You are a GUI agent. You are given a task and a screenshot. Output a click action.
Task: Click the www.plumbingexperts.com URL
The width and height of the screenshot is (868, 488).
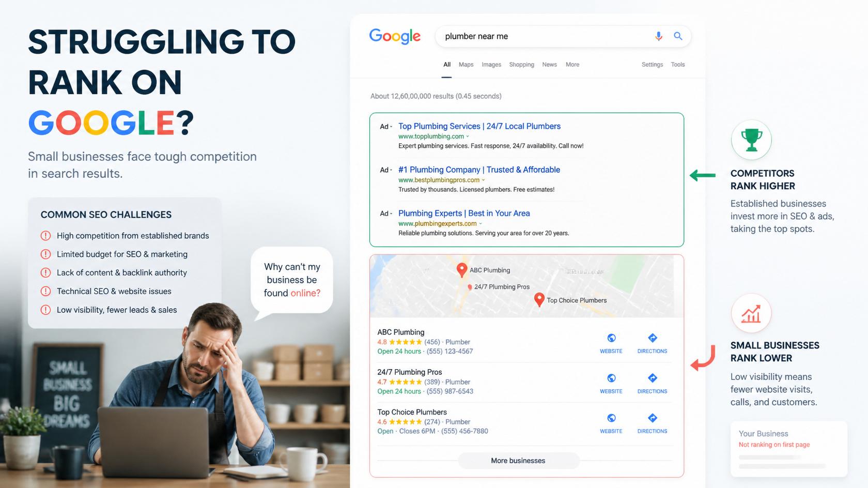(437, 224)
